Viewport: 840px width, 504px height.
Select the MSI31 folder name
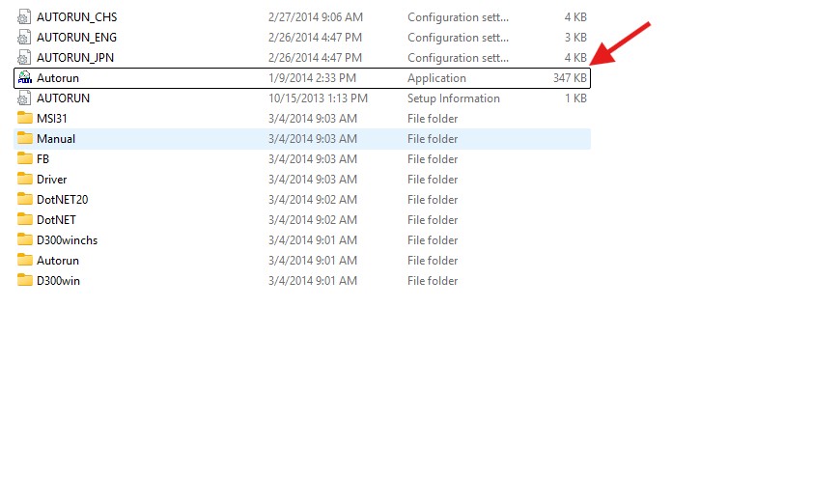[x=52, y=119]
